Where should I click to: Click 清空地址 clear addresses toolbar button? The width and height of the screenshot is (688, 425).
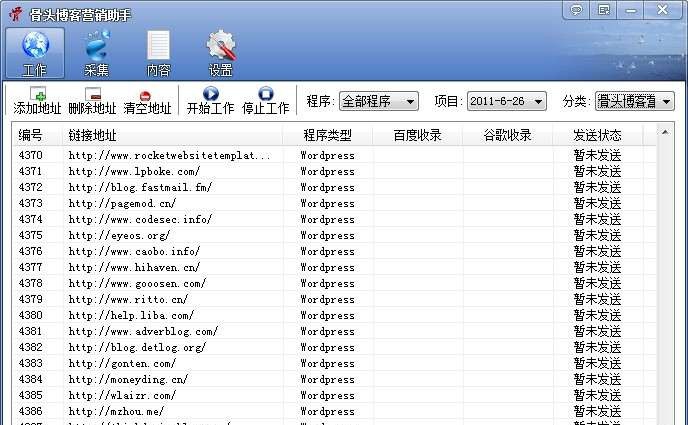coord(147,100)
